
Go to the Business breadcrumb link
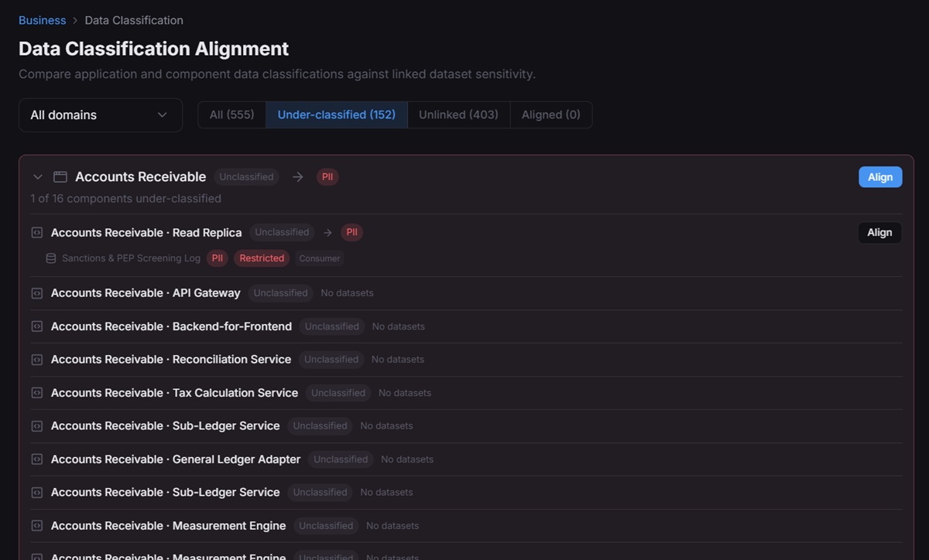pyautogui.click(x=42, y=20)
